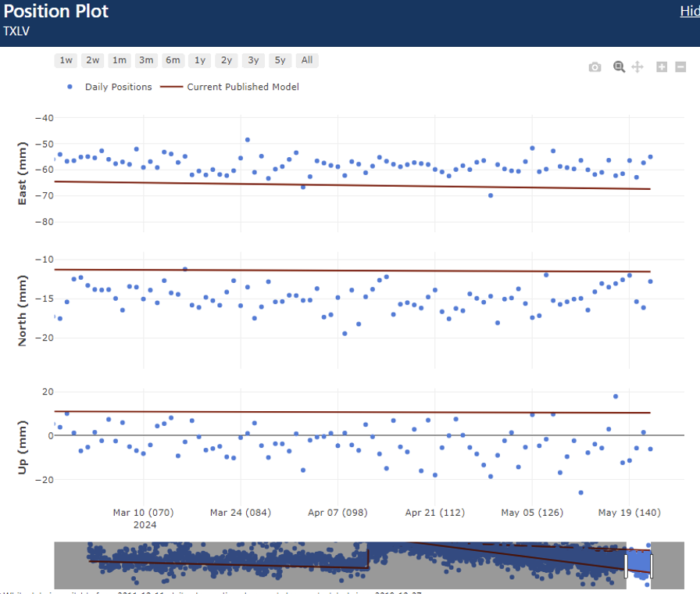700x594 pixels.
Task: Show All data with the All button
Action: click(x=307, y=60)
